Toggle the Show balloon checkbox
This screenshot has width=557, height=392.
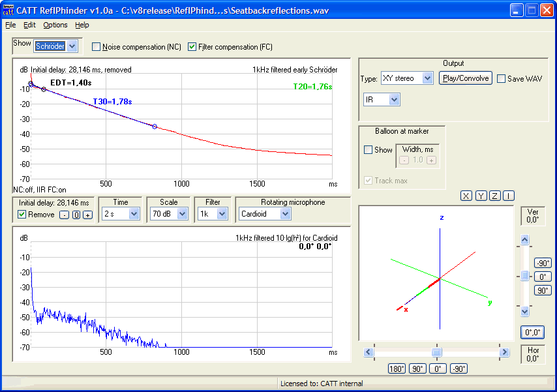pos(368,150)
